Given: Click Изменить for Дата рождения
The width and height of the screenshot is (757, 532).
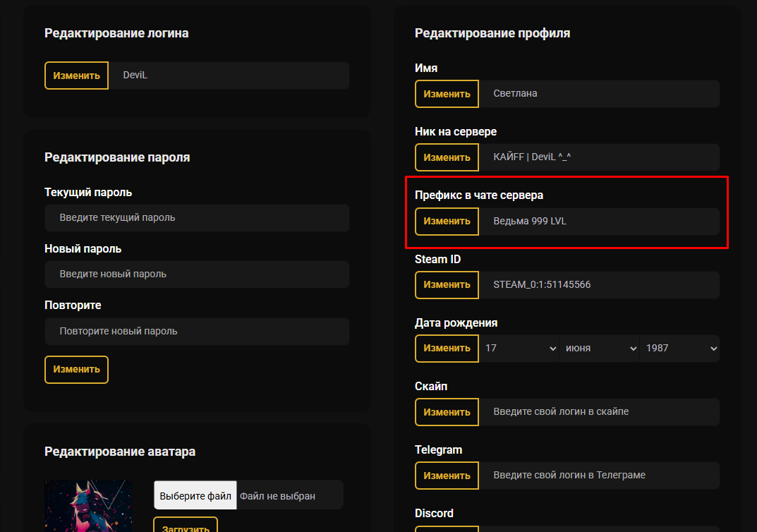Looking at the screenshot, I should [447, 348].
